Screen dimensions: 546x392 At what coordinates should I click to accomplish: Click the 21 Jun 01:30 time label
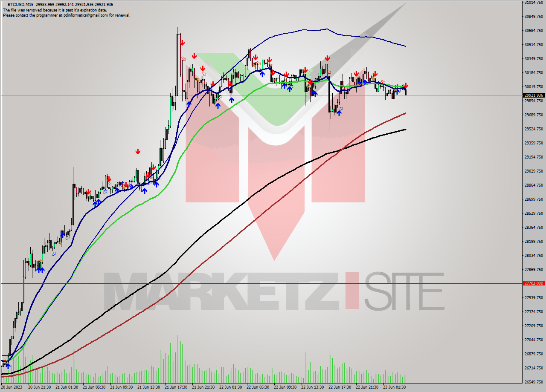(67, 387)
